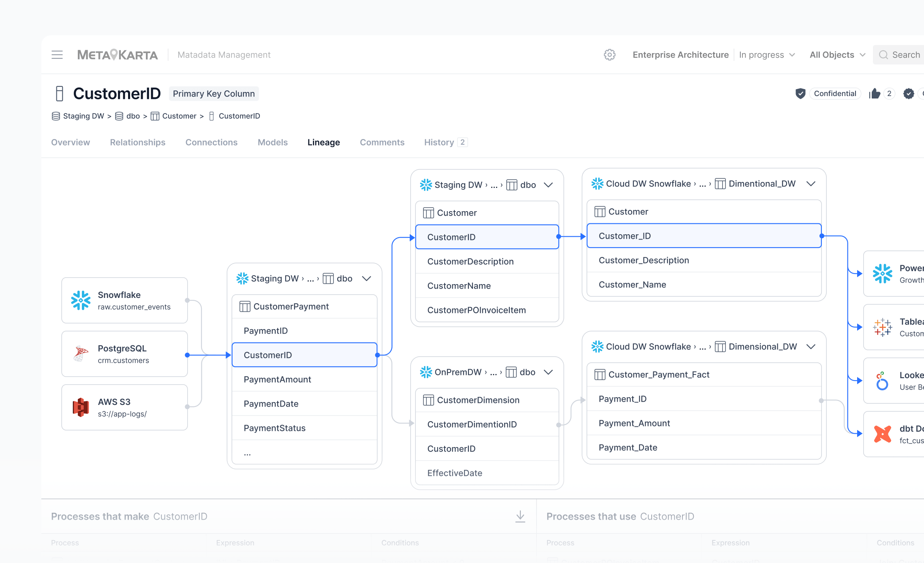Viewport: 924px width, 563px height.
Task: Click the MetaKarta logo
Action: 118,55
